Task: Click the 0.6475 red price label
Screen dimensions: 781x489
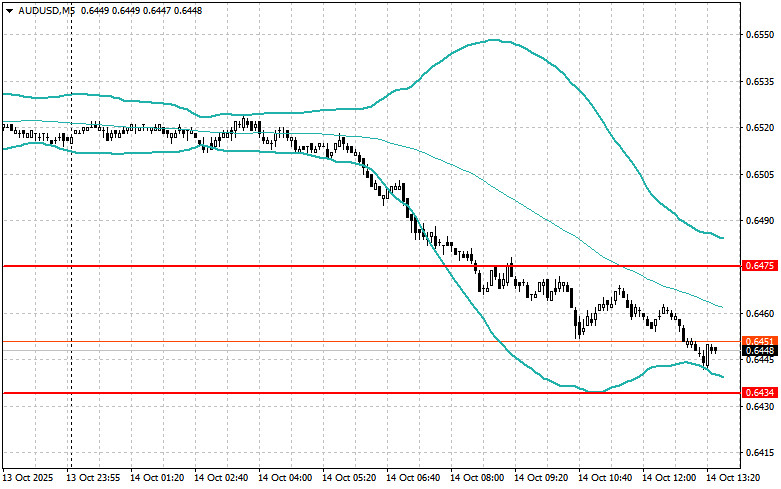Action: 760,266
